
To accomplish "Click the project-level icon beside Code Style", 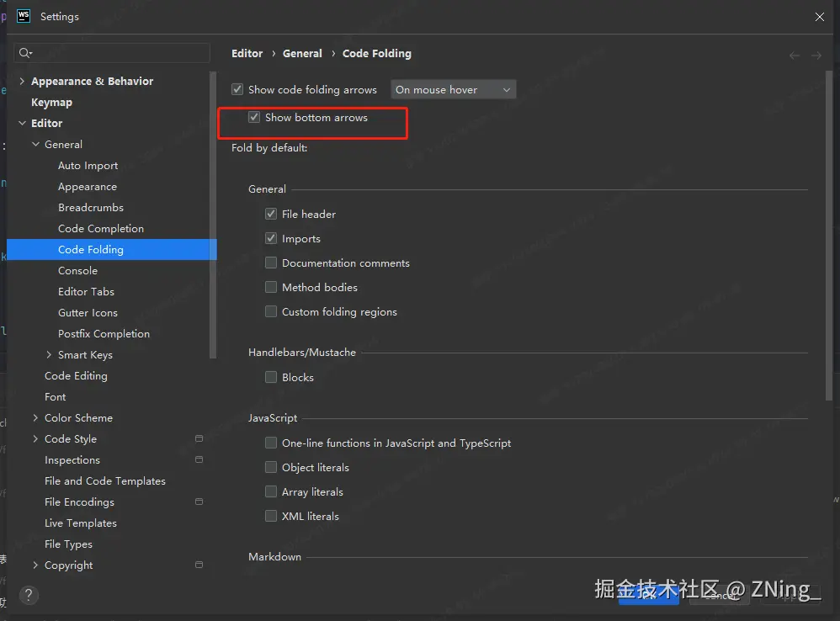I will coord(199,438).
